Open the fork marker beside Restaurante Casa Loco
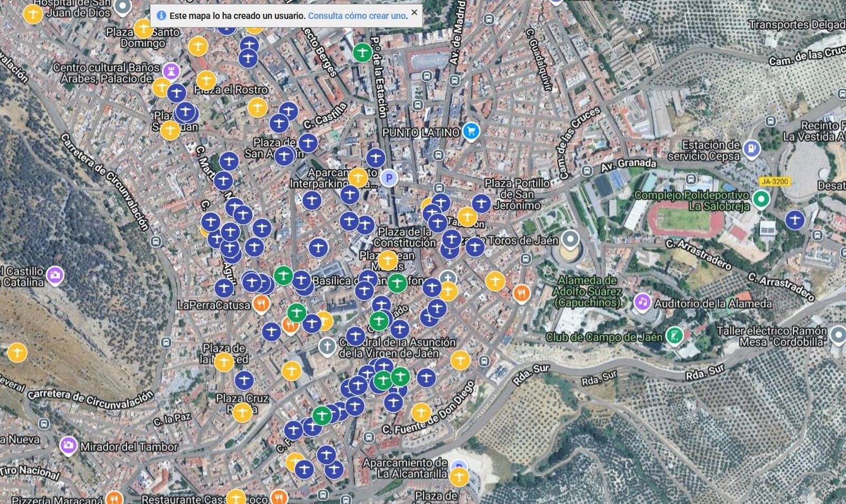The height and width of the screenshot is (504, 846). [280, 496]
